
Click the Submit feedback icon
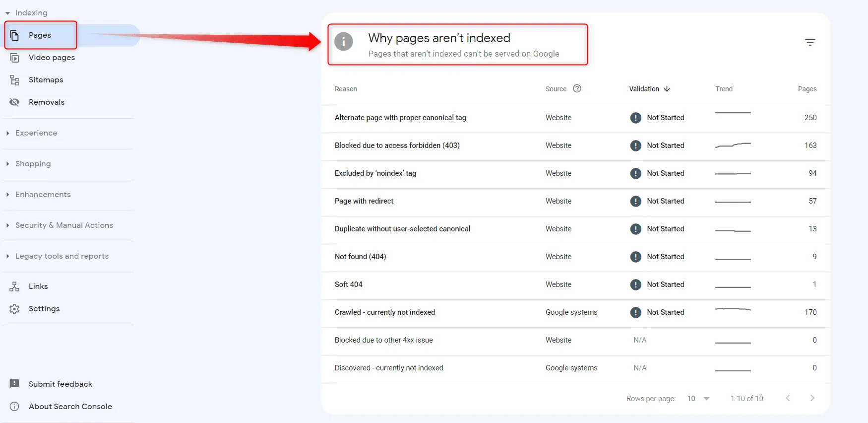[14, 384]
